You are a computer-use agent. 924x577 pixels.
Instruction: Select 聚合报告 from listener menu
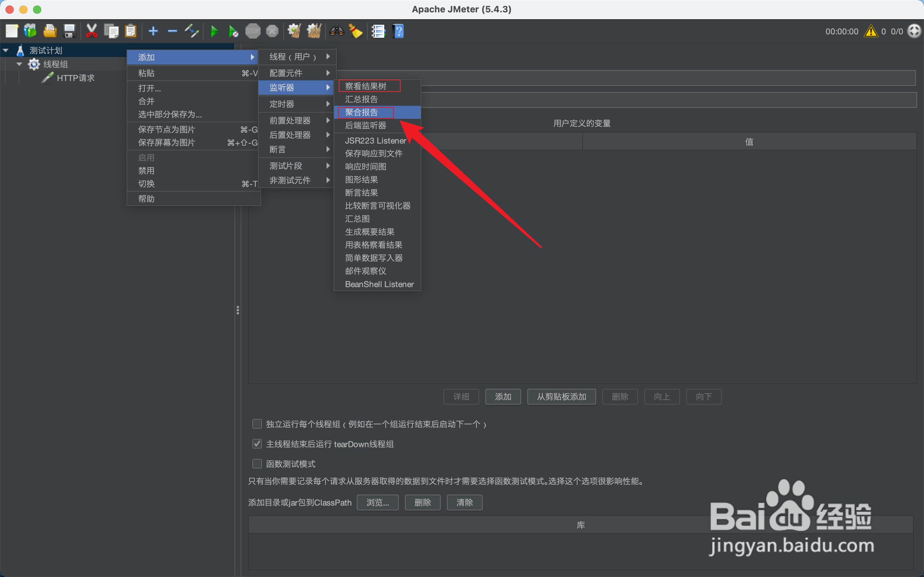point(361,112)
